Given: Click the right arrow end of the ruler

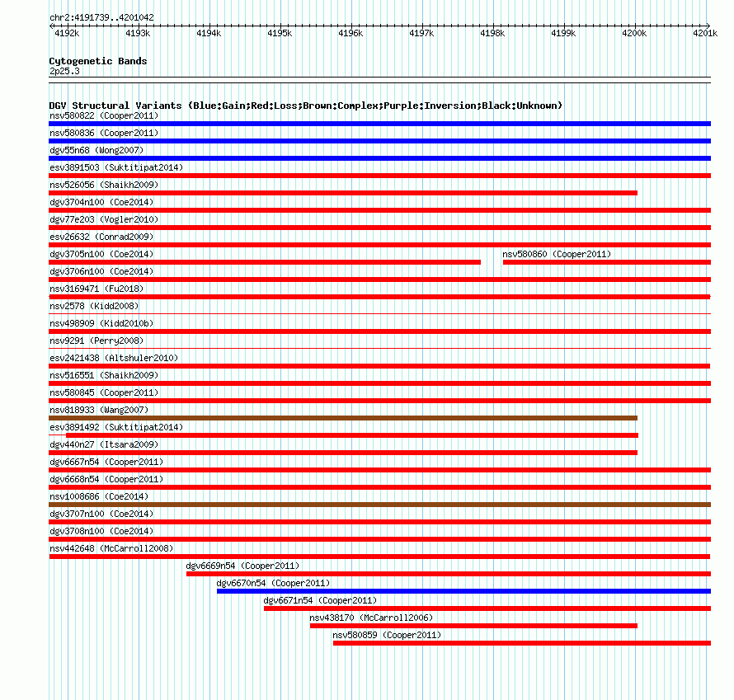Looking at the screenshot, I should 708,26.
